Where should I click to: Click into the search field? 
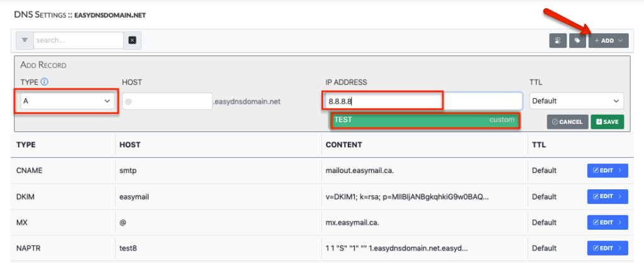79,40
